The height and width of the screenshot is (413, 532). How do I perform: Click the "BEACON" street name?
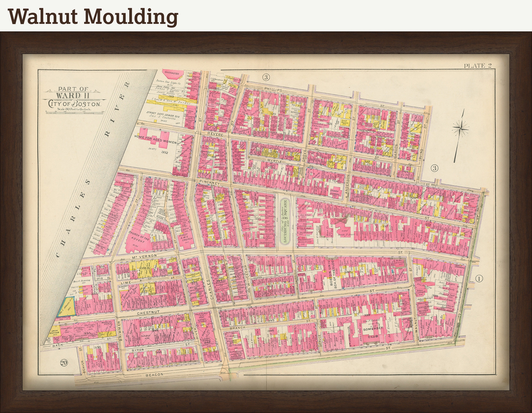tap(154, 374)
